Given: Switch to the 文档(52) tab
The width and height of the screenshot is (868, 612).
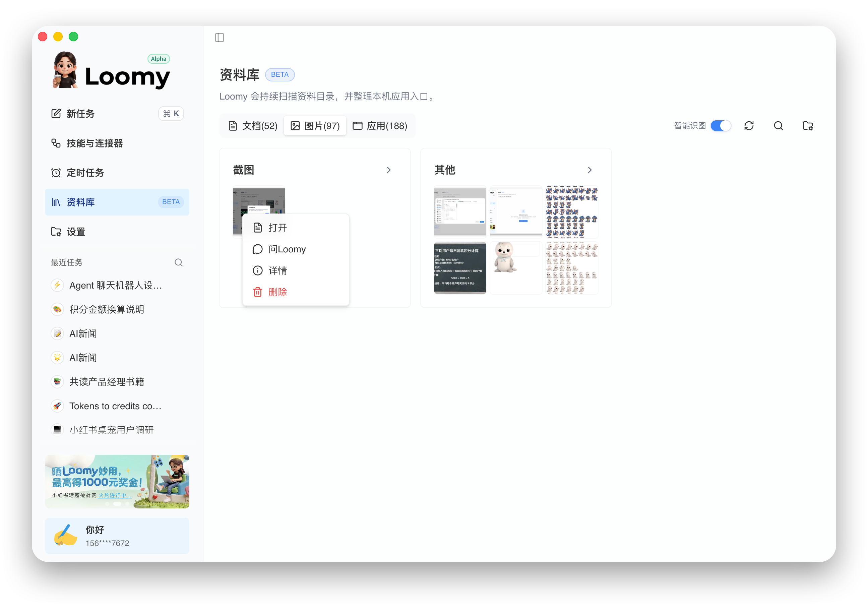Looking at the screenshot, I should (253, 125).
